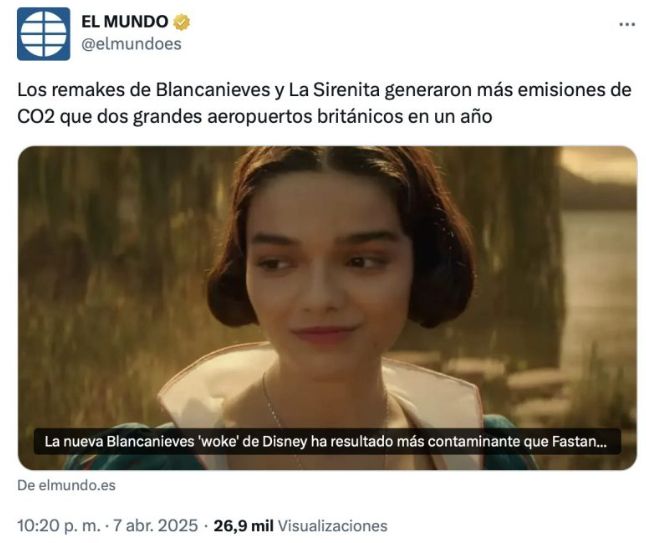This screenshot has width=646, height=543.
Task: Click the @elmundoes handle
Action: click(131, 44)
